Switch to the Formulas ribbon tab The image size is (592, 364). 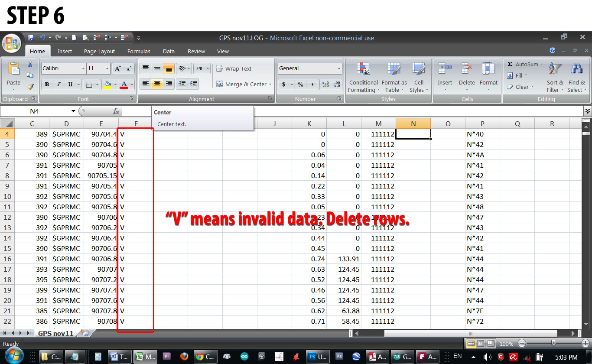(x=139, y=51)
